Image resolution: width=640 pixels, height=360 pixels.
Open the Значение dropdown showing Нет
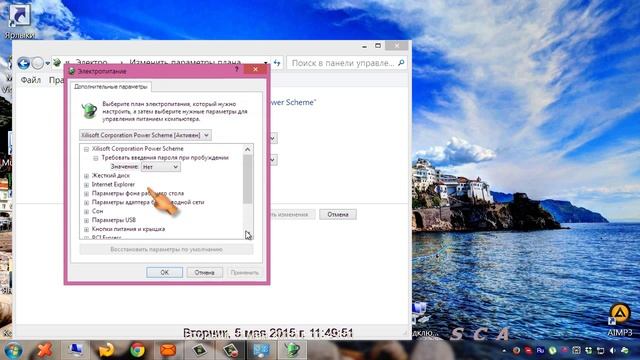point(161,167)
